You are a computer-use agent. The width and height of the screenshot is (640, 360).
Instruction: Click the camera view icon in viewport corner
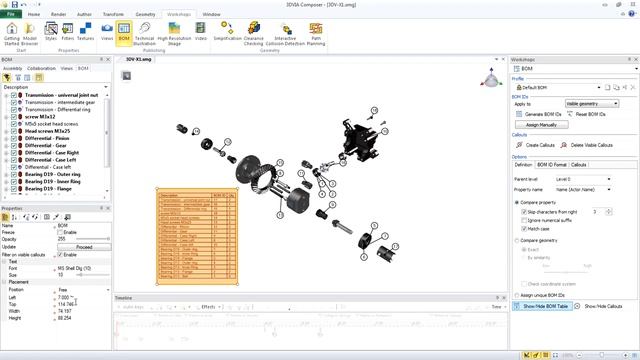127,76
